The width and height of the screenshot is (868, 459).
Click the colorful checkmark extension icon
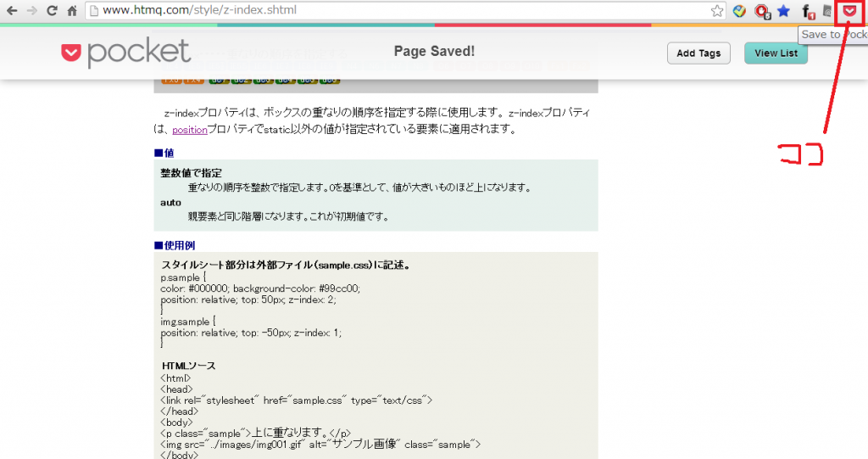click(x=739, y=11)
